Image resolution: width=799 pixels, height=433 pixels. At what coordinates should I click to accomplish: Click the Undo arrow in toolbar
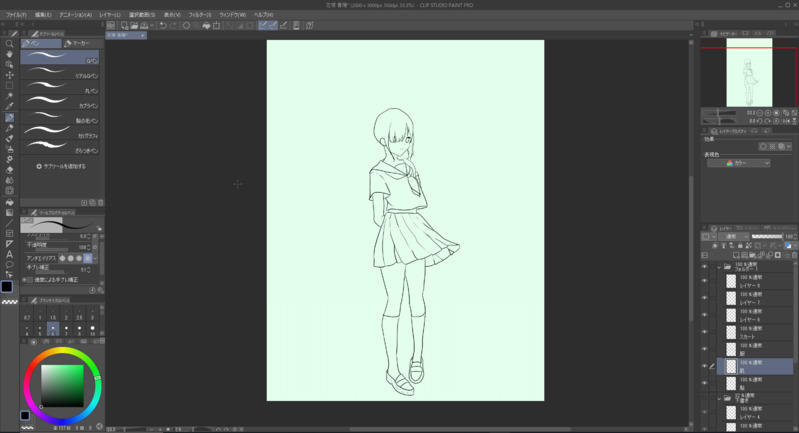(163, 25)
